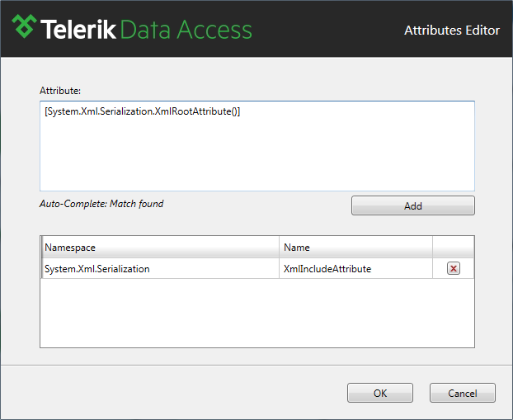
Task: Select the XmlIncludeAttribute name cell
Action: point(355,268)
